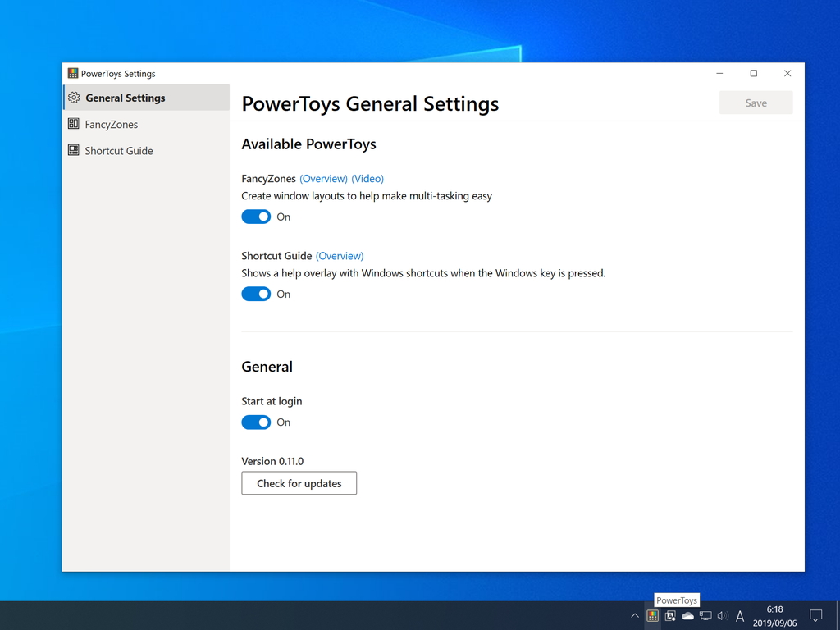Open the network tray icon

[x=704, y=616]
